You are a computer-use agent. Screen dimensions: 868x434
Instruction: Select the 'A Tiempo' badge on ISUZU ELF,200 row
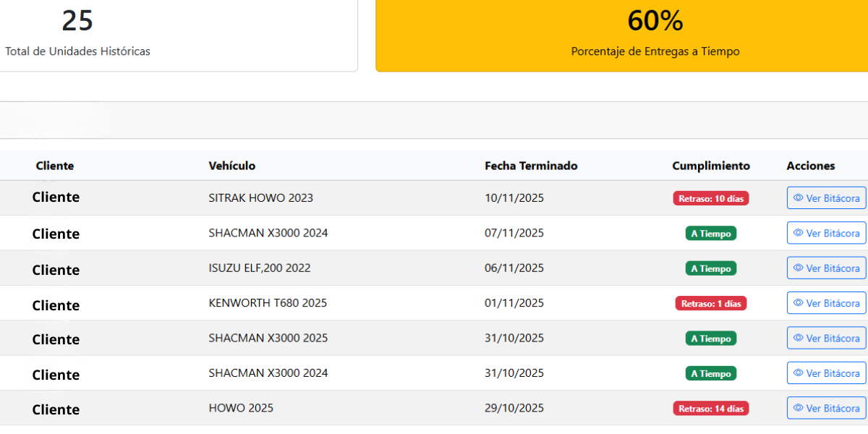tap(710, 268)
